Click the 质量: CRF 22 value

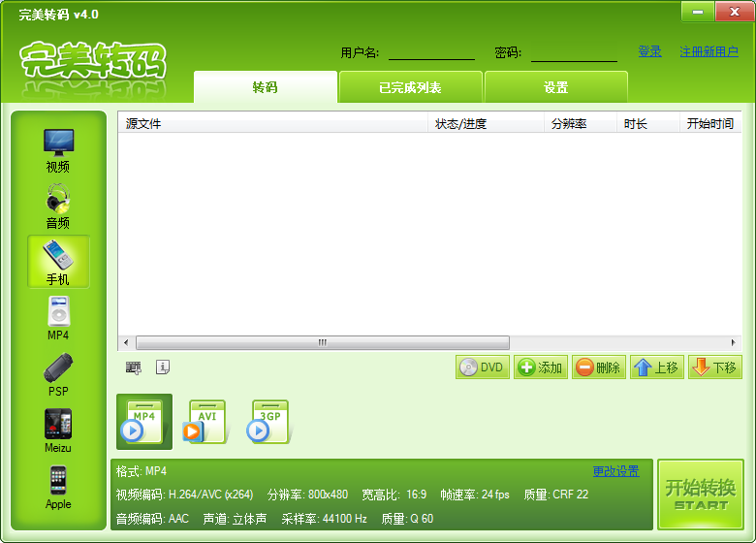(556, 495)
